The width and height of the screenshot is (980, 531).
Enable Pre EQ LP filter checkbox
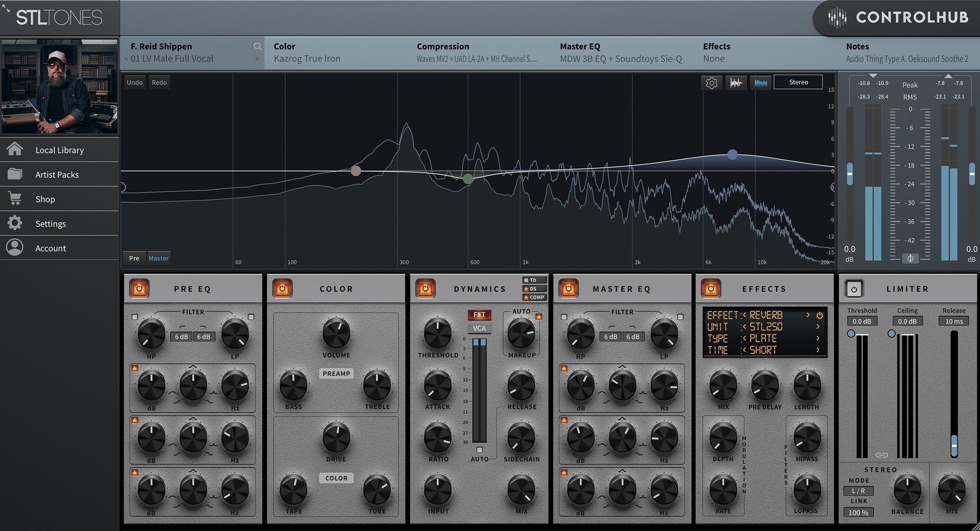click(x=251, y=317)
